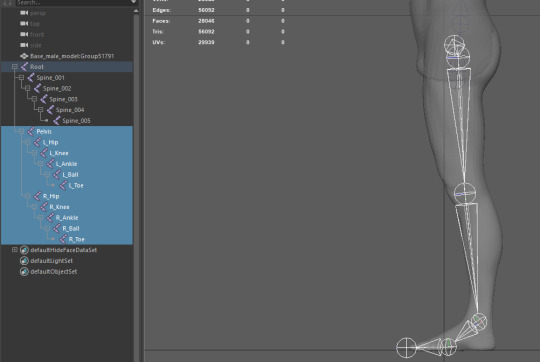Click the Root joint icon
The width and height of the screenshot is (540, 362).
pyautogui.click(x=24, y=67)
